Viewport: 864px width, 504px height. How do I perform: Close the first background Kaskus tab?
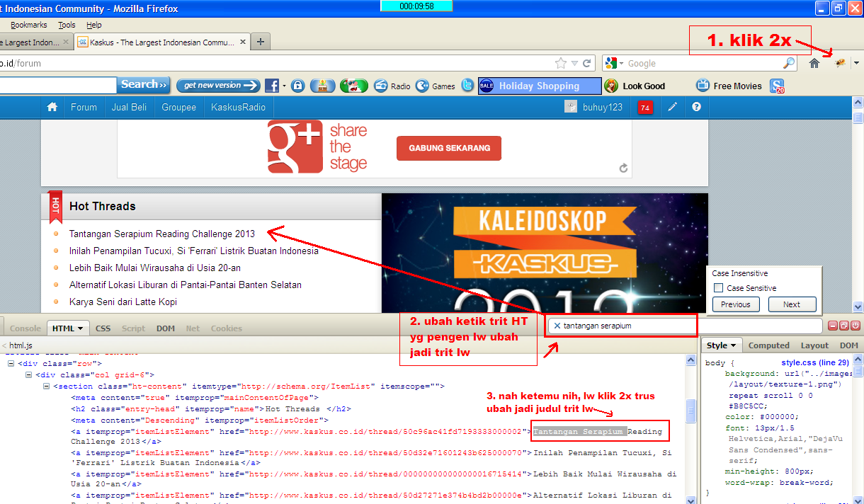(x=67, y=42)
